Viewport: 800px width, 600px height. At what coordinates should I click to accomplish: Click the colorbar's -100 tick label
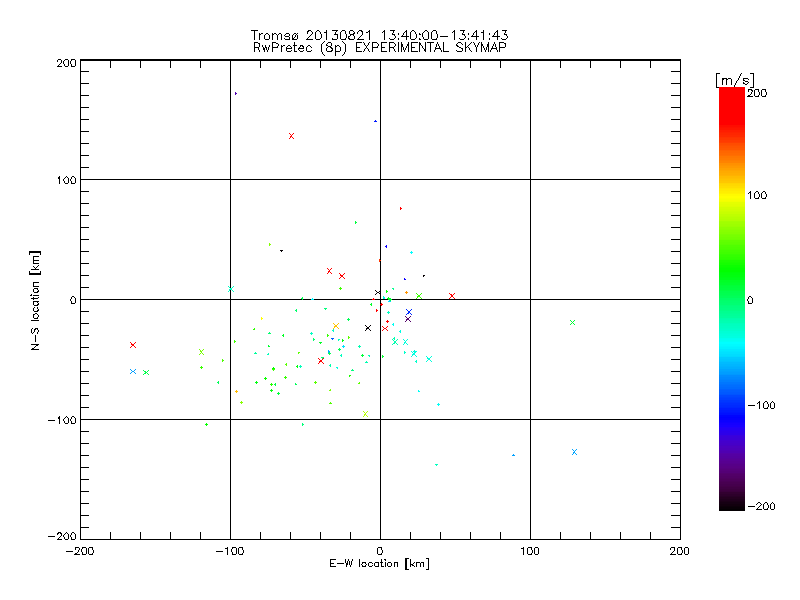coord(761,405)
